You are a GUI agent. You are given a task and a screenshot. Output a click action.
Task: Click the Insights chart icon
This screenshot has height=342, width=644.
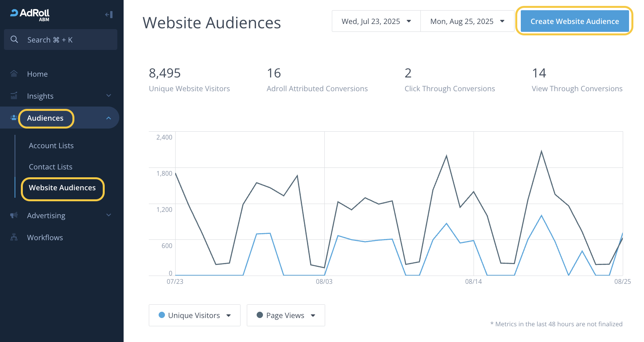coord(14,96)
